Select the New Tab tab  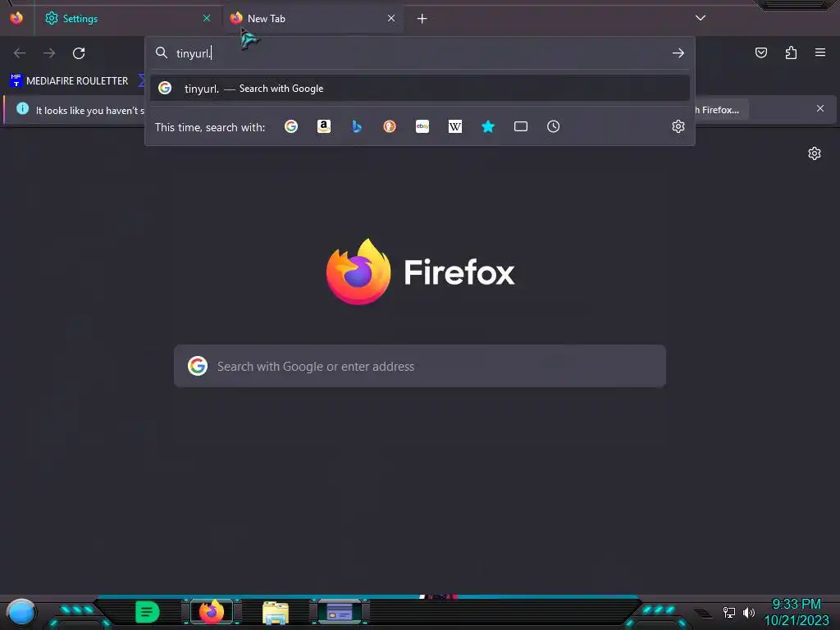(313, 18)
